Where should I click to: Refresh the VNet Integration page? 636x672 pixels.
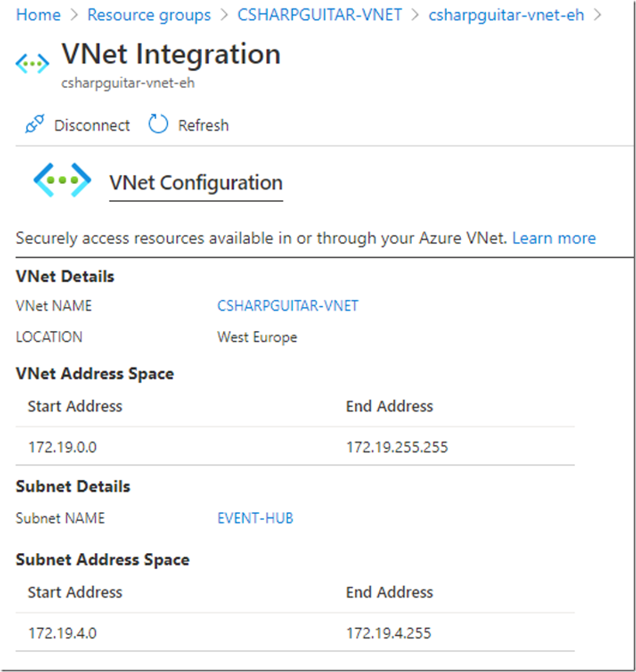click(189, 125)
